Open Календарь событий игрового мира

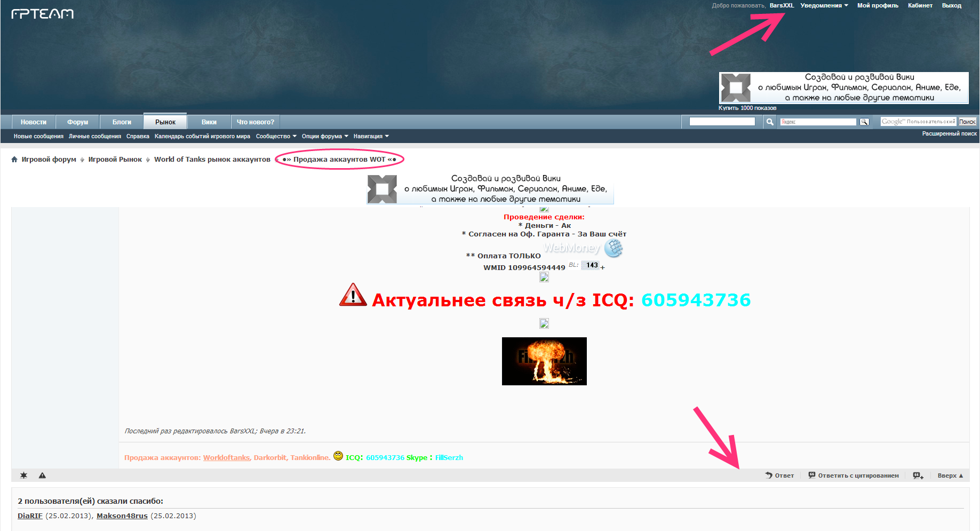[202, 136]
